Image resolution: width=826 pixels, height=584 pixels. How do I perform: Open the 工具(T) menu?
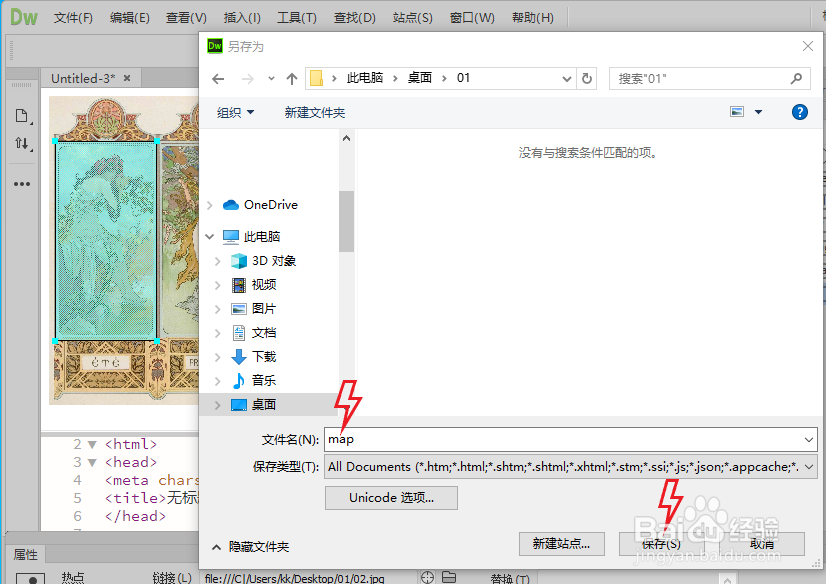(297, 18)
